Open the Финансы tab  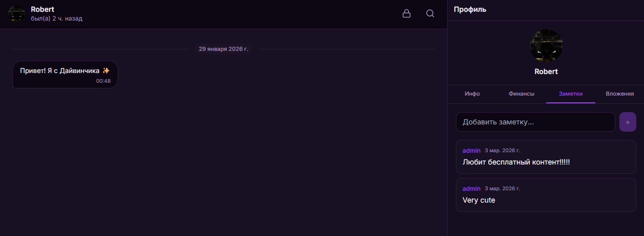521,94
